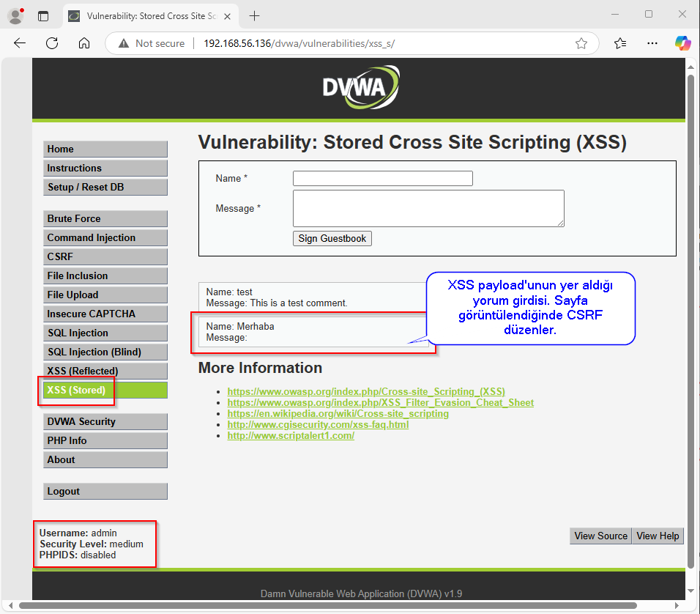The height and width of the screenshot is (614, 700).
Task: Open the Wikipedia Cross-site_scripting link
Action: pyautogui.click(x=338, y=414)
